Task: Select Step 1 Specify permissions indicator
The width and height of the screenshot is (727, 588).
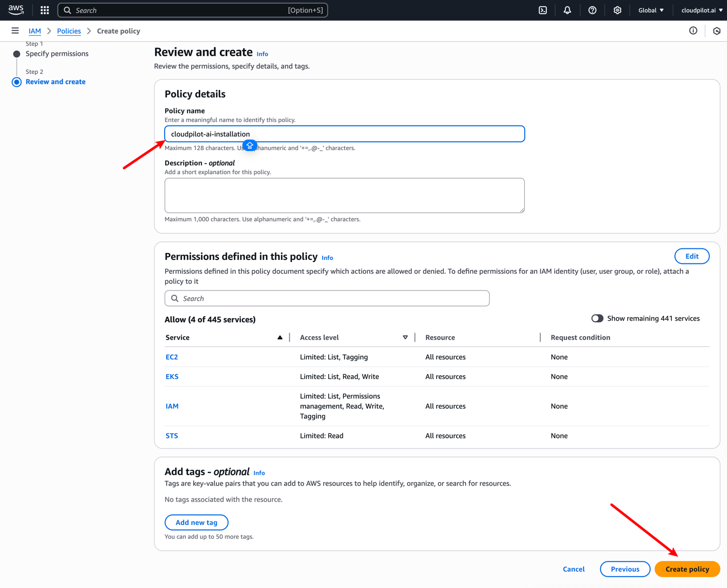Action: (17, 54)
